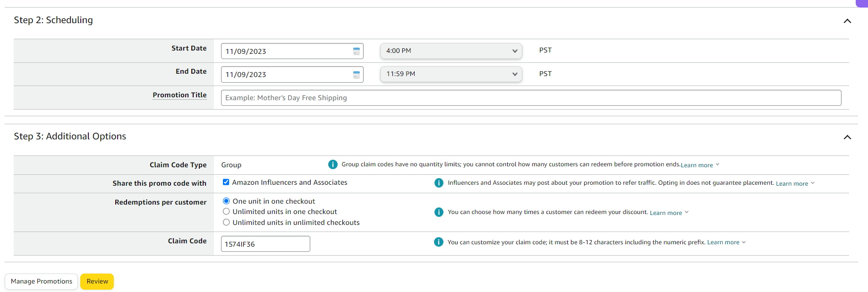Select Unlimited units in one checkout
Viewport: 868px width, 292px height.
point(227,212)
